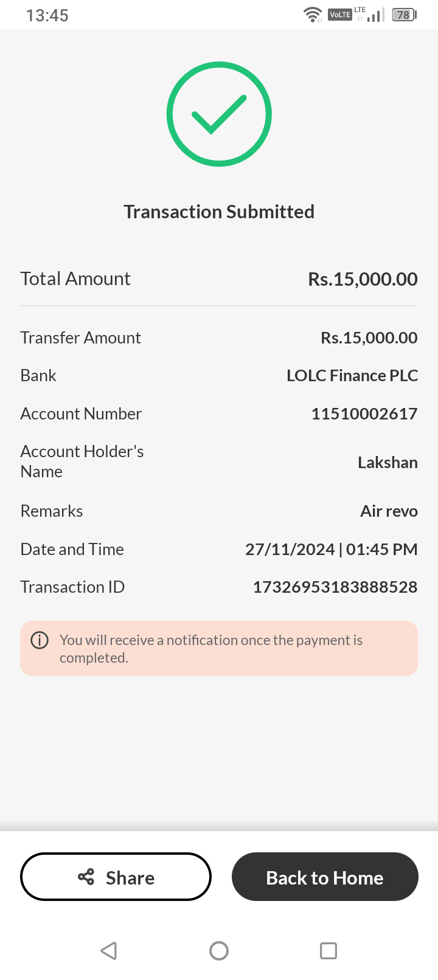Tap the Air revo remarks text

point(389,511)
